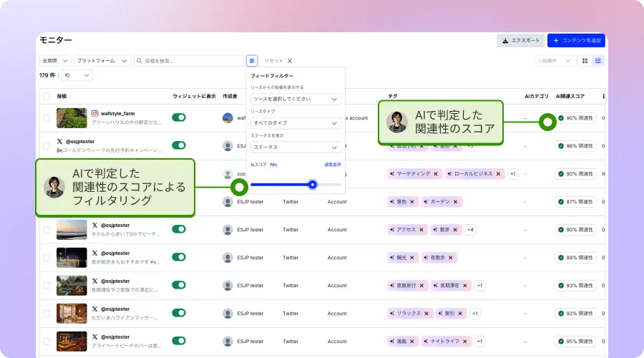644x358 pixels.
Task: Click the 96% 関連性 score badge check icon
Action: (560, 146)
